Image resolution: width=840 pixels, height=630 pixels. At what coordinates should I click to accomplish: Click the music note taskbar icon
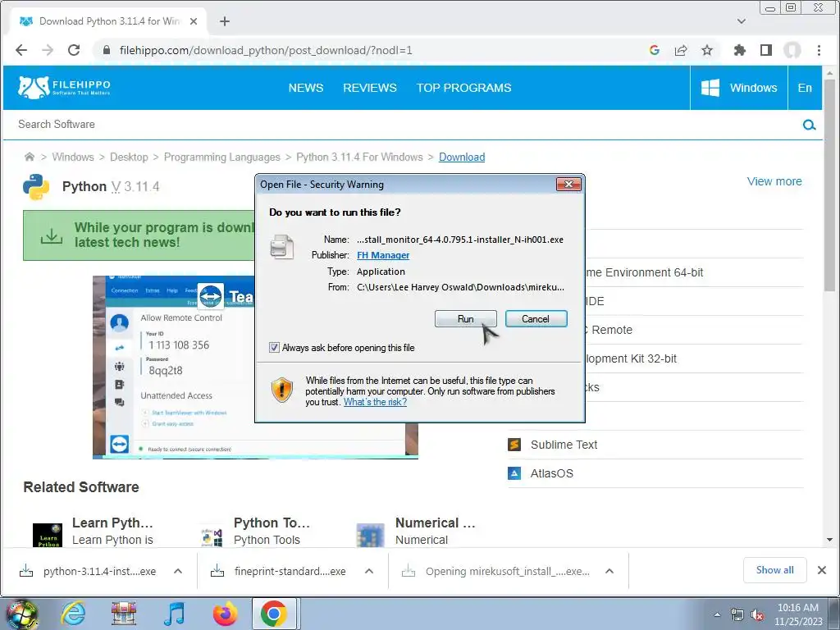pyautogui.click(x=175, y=614)
